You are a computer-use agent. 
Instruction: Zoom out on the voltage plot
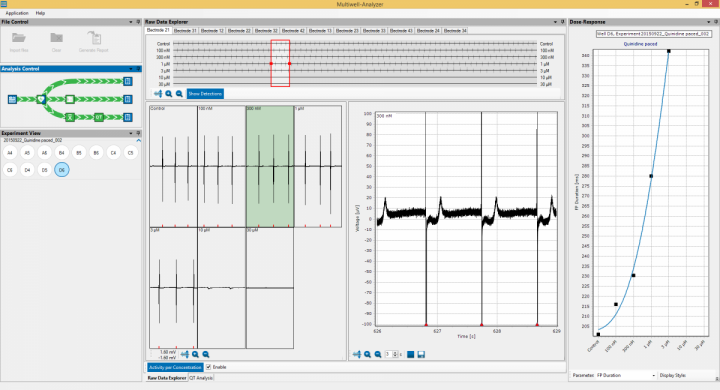pos(378,354)
